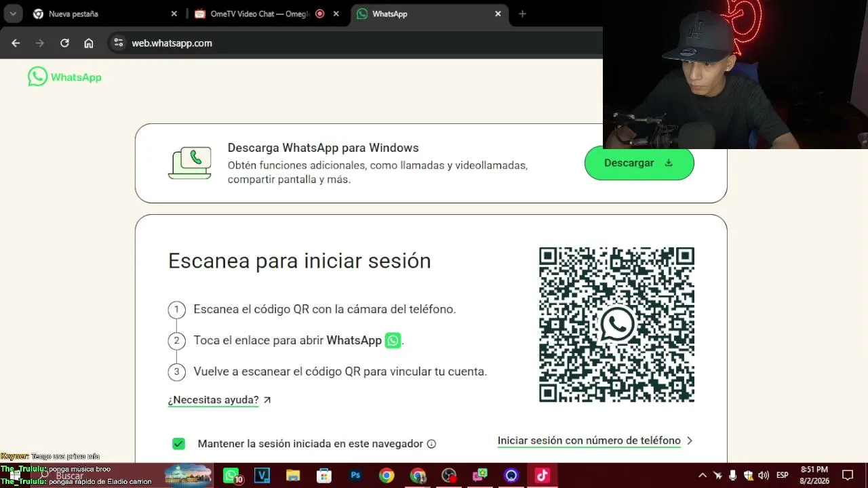Select the WhatsApp browser tab
868x488 pixels.
[429, 14]
